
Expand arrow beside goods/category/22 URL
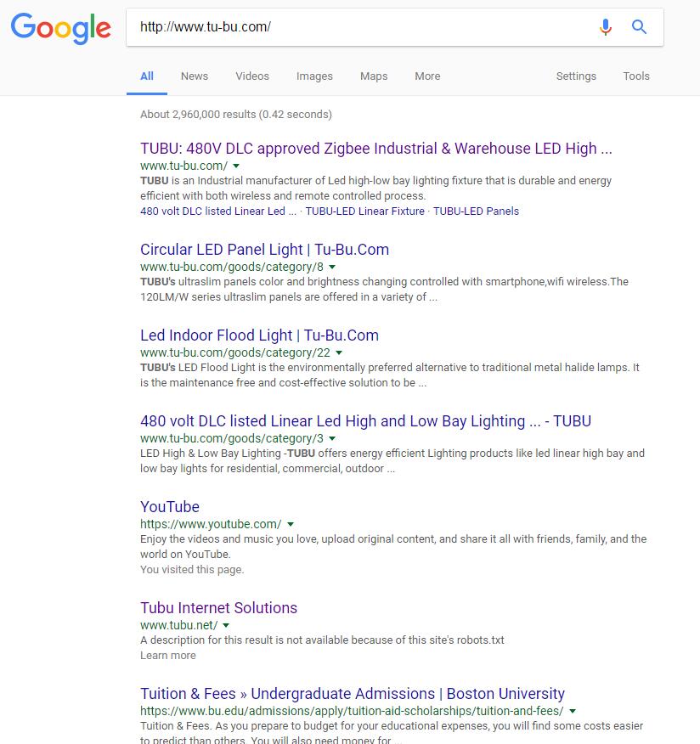(339, 353)
